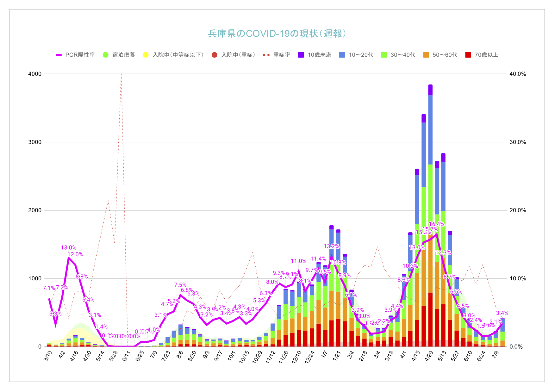Click the 10歳未満 purple legend swatch
Viewport: 555px width, 392px height.
301,55
